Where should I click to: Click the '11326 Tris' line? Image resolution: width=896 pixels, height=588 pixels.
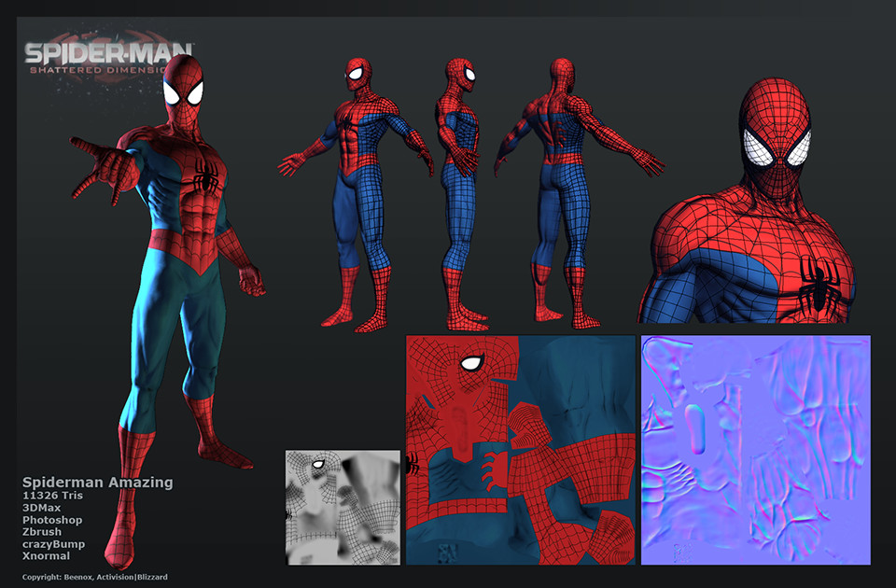[x=52, y=496]
